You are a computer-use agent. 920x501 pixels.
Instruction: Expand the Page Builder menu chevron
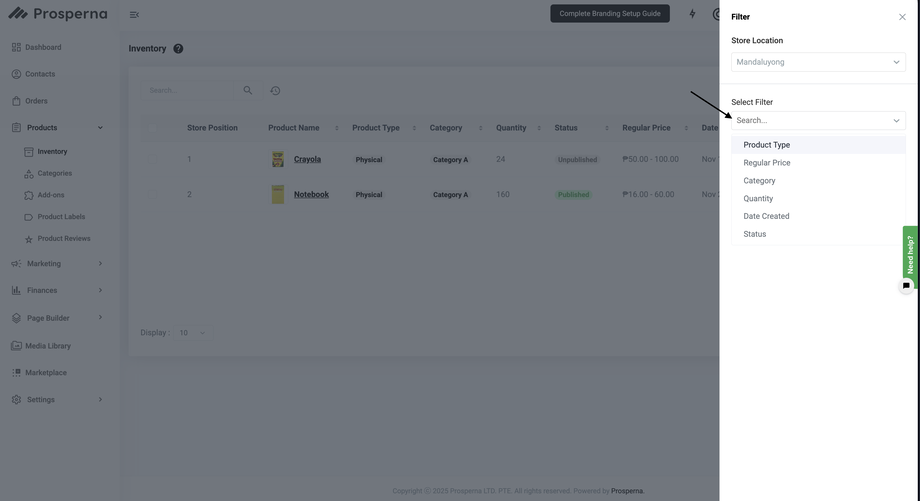click(x=100, y=317)
